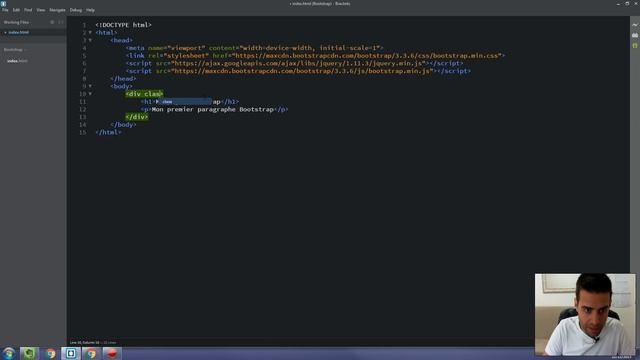Open the Bootstrap project folder dropdown
Screen dimensions: 640x360
point(15,50)
